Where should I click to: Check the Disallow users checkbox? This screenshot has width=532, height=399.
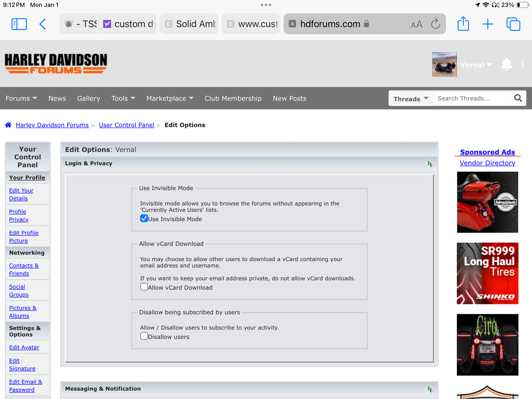coord(144,336)
